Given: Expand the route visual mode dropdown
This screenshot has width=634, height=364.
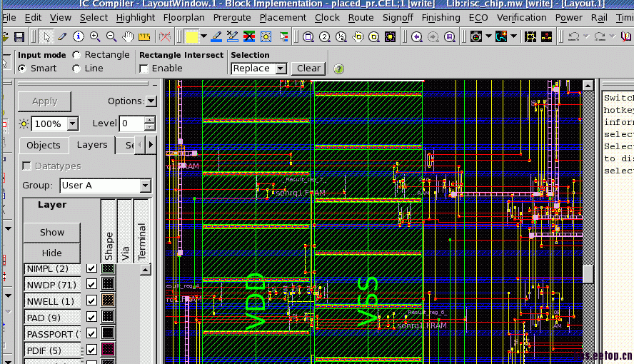Looking at the screenshot, I should click(513, 37).
